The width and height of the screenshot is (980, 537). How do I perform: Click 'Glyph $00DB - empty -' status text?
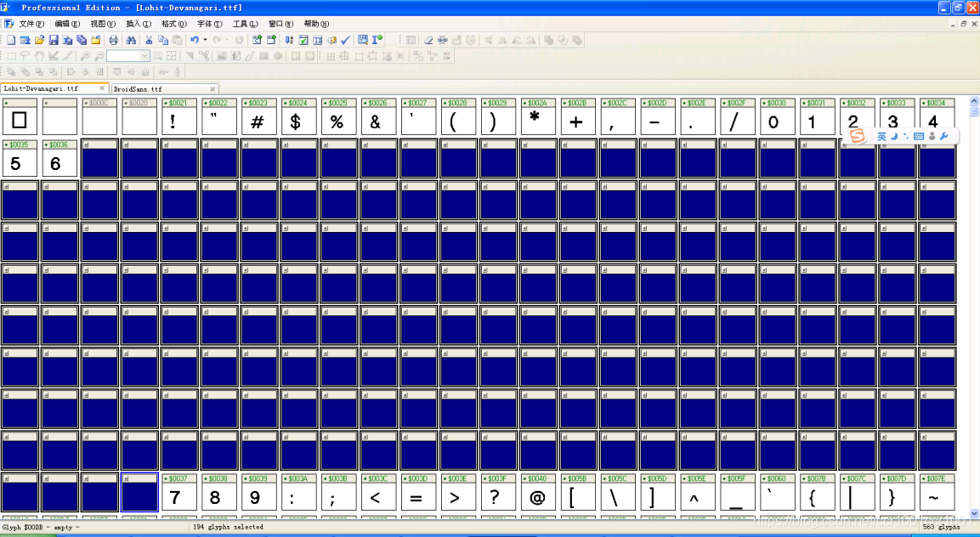coord(41,527)
